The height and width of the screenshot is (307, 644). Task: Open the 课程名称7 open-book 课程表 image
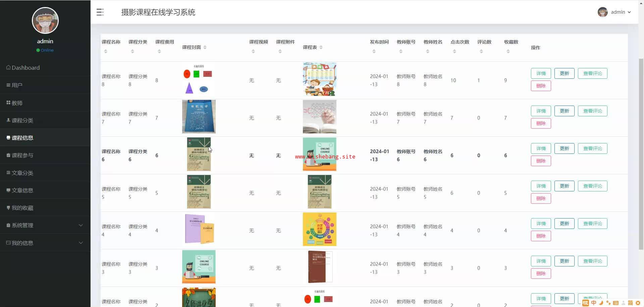click(x=319, y=117)
